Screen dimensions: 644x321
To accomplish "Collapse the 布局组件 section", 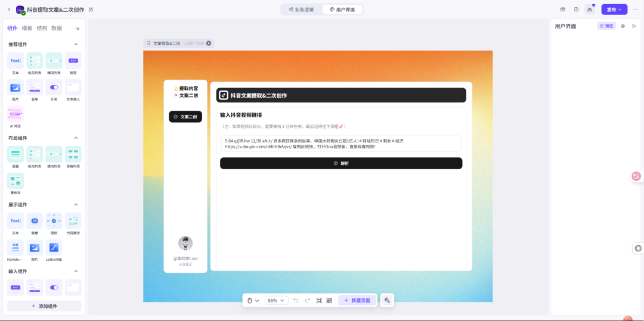I will coord(76,138).
